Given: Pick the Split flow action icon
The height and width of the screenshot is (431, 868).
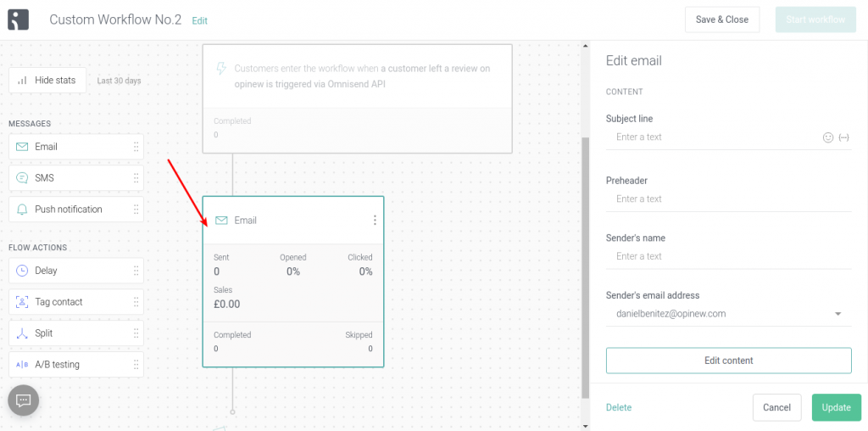Looking at the screenshot, I should coord(22,333).
